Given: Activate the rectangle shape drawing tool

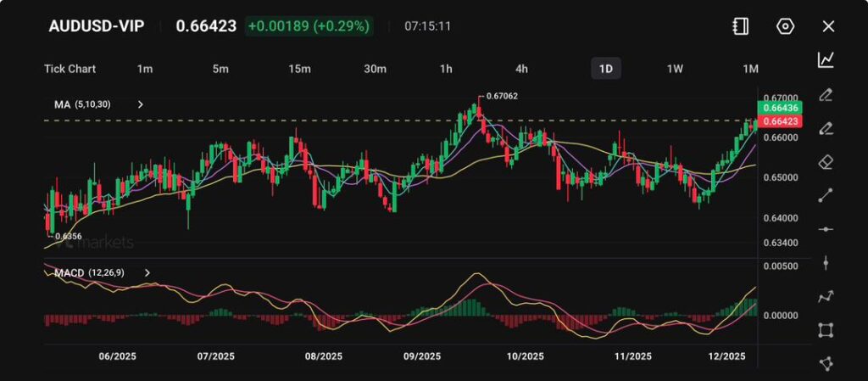Looking at the screenshot, I should tap(826, 330).
